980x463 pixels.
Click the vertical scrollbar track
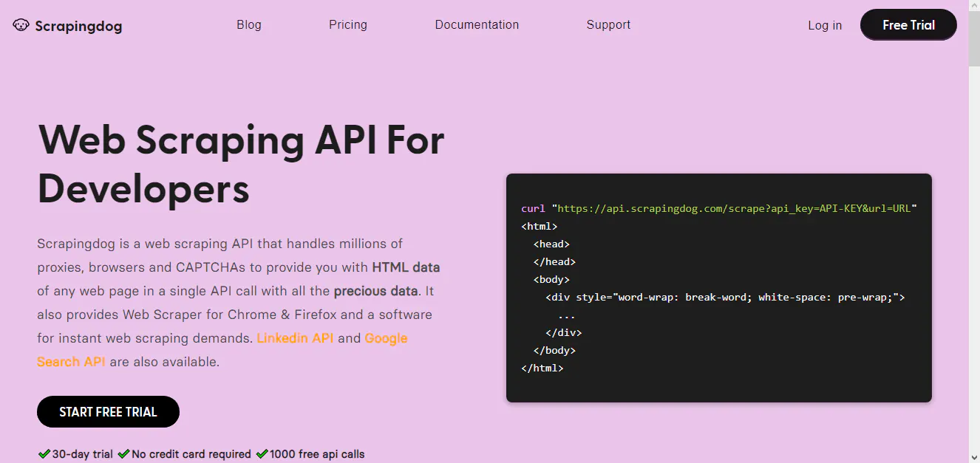973,258
